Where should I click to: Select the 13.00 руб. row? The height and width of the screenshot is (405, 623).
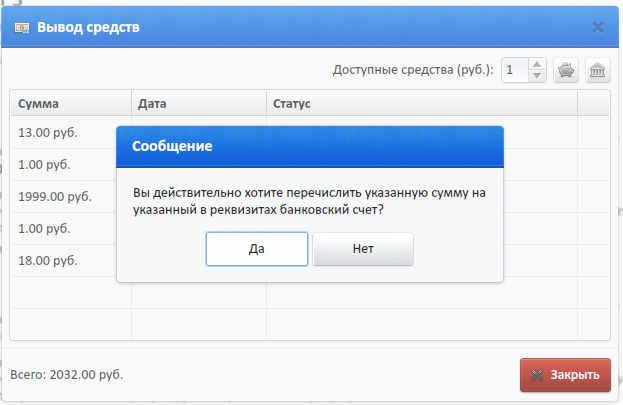[x=63, y=132]
